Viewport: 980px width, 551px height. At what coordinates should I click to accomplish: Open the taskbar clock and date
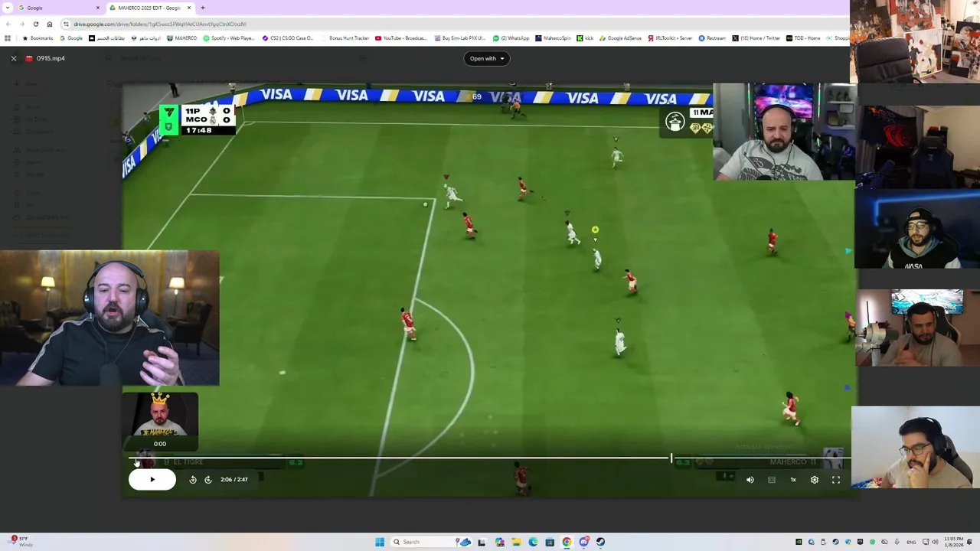[954, 542]
